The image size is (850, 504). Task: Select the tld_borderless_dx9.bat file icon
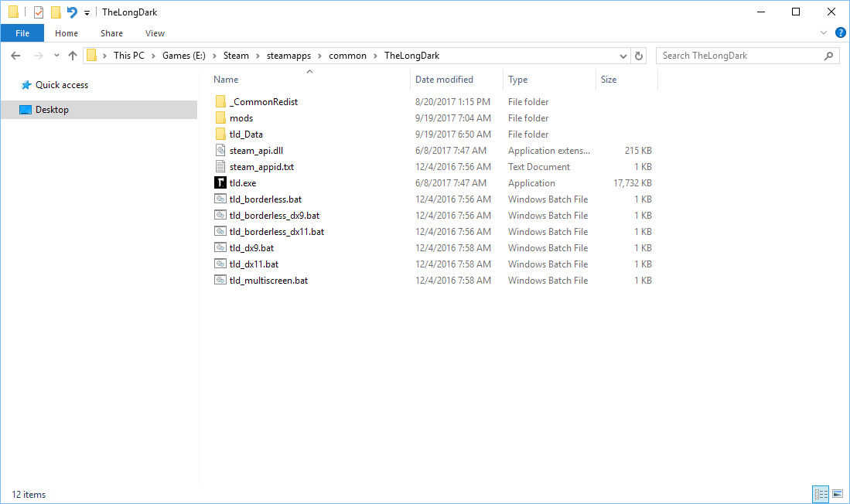point(220,215)
